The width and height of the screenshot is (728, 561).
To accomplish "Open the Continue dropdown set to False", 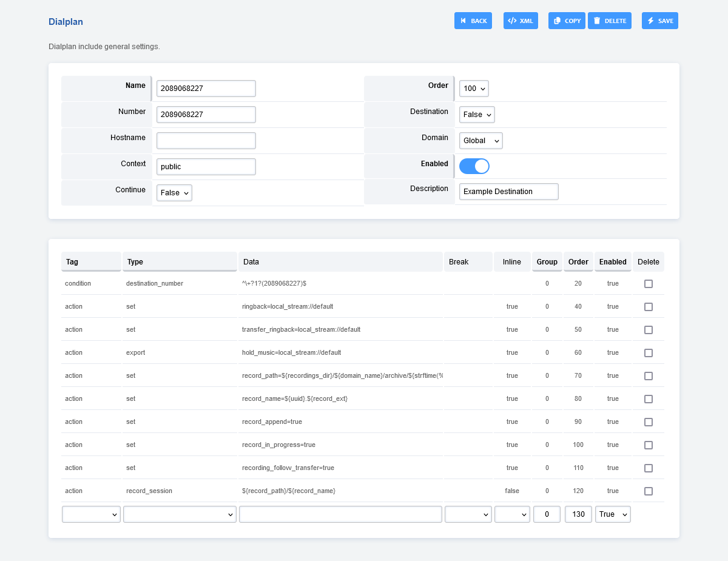I will coord(174,193).
